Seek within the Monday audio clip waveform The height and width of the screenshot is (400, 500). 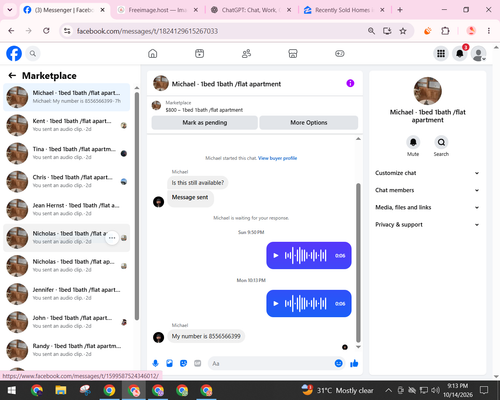(305, 304)
